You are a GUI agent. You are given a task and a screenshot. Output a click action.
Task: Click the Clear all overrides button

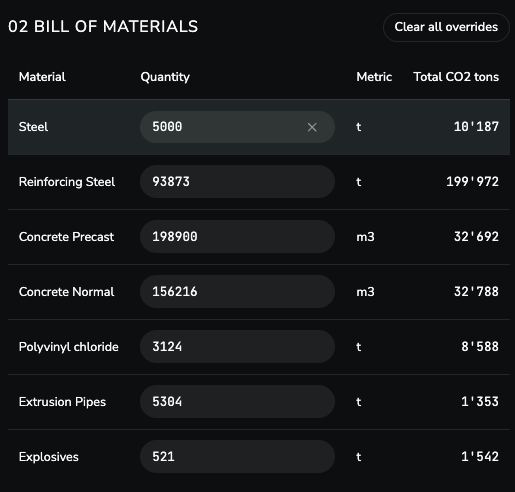(x=446, y=27)
